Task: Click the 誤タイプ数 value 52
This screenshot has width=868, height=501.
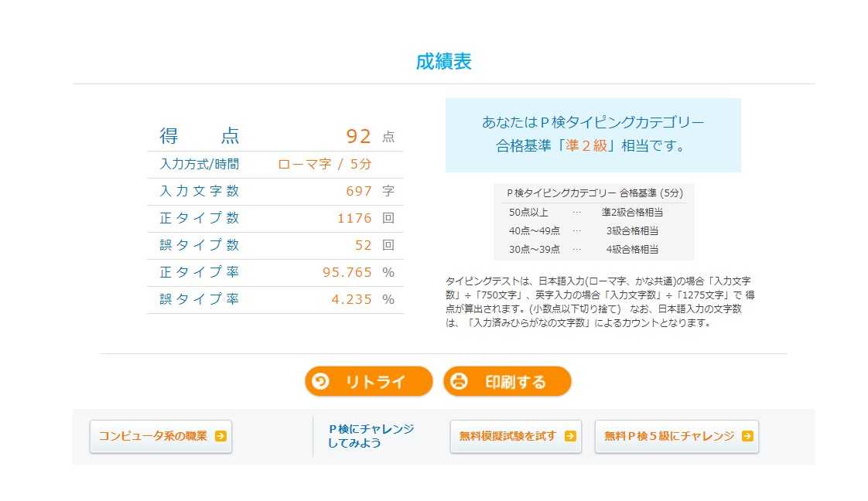Action: [363, 246]
